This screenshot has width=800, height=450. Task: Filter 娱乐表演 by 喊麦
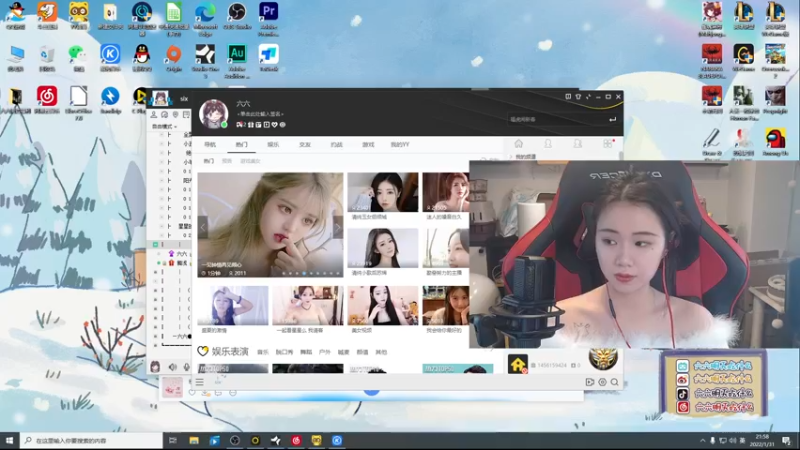(x=343, y=352)
